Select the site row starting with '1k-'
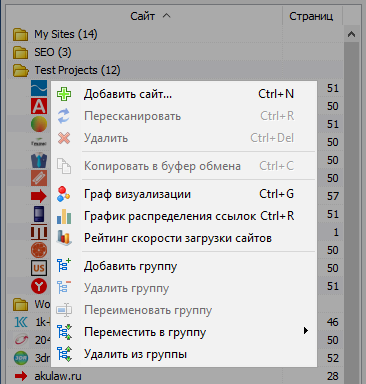The image size is (366, 384). pyautogui.click(x=42, y=322)
